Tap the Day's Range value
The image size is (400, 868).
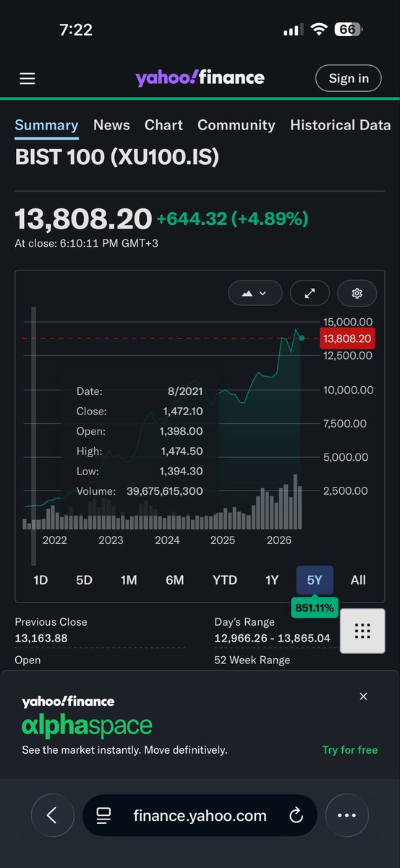coord(272,638)
